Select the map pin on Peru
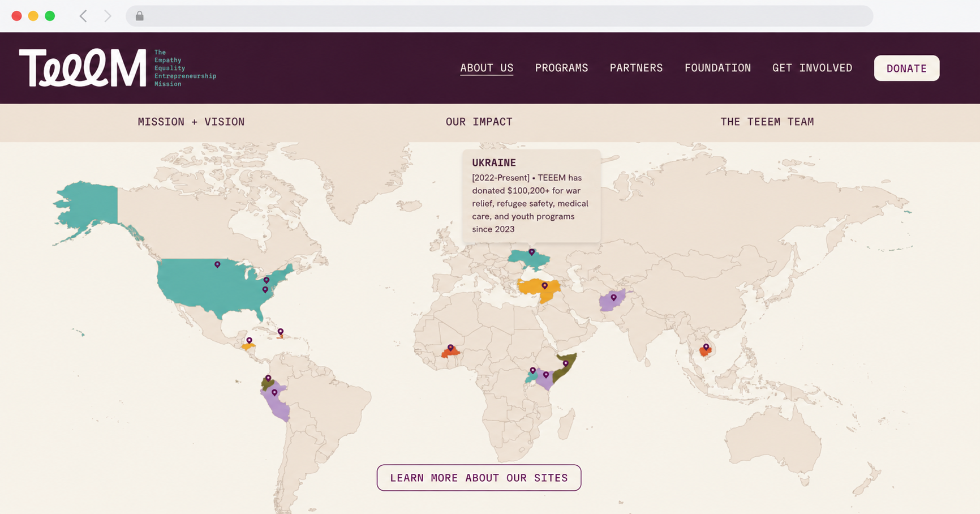The image size is (980, 514). [274, 392]
